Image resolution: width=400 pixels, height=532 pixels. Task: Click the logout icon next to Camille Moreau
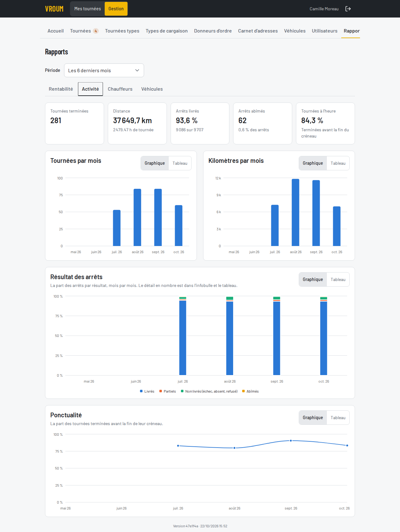click(x=348, y=9)
